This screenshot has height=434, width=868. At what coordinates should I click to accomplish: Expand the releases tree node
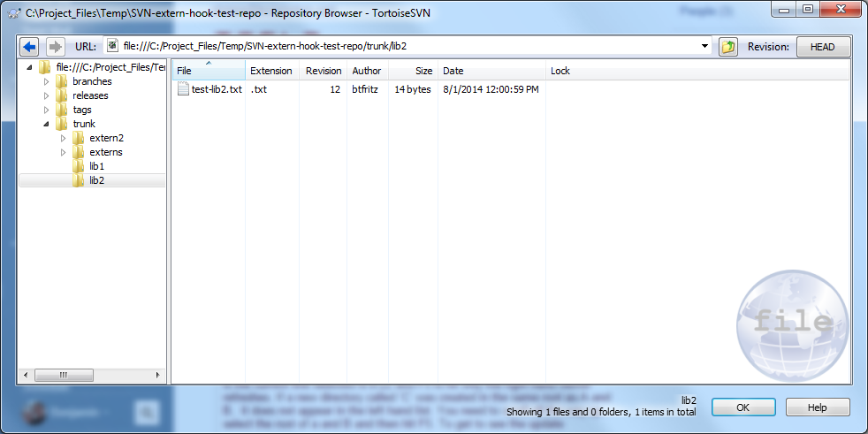[47, 95]
